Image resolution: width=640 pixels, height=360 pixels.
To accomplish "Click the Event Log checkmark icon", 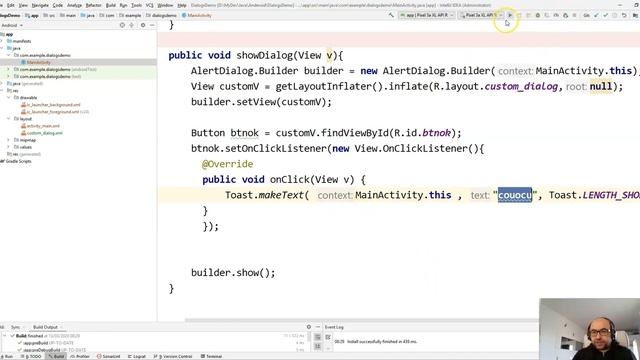I will coord(328,337).
